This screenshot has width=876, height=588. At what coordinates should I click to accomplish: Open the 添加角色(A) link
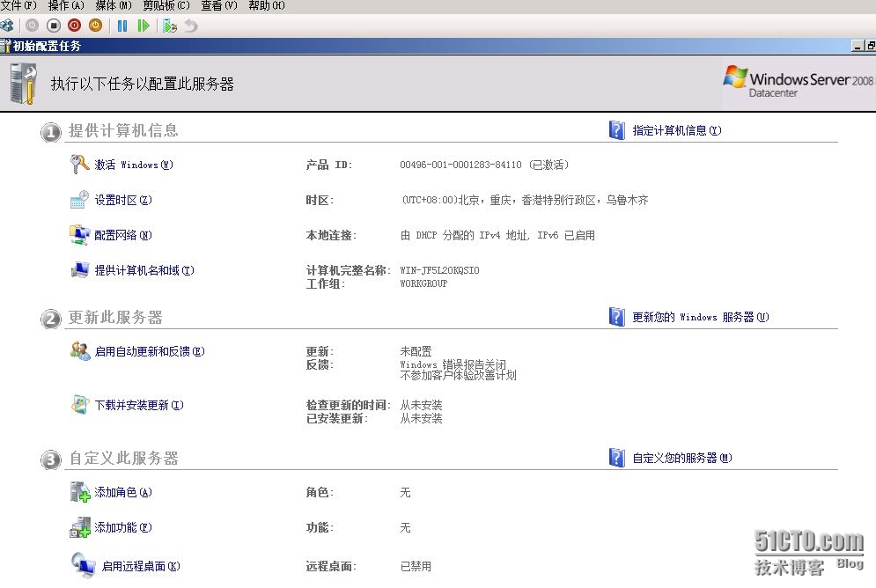click(x=123, y=492)
